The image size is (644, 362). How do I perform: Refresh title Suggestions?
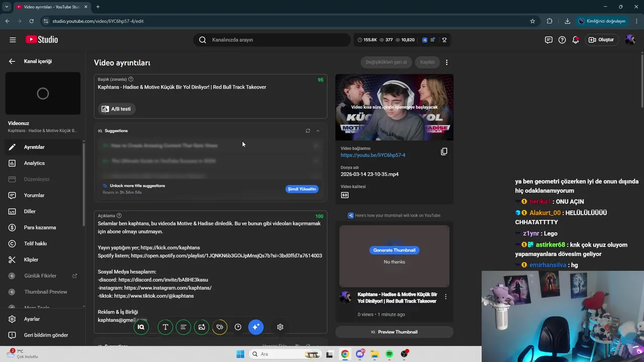tap(308, 131)
